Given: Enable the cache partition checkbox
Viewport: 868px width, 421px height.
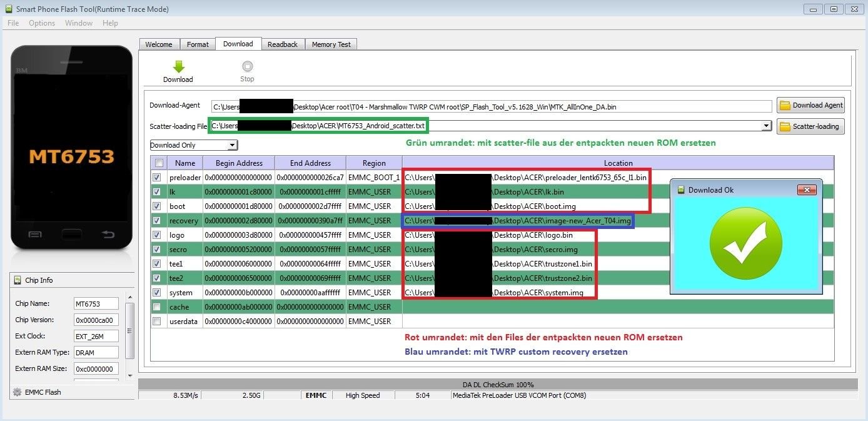Looking at the screenshot, I should point(156,307).
